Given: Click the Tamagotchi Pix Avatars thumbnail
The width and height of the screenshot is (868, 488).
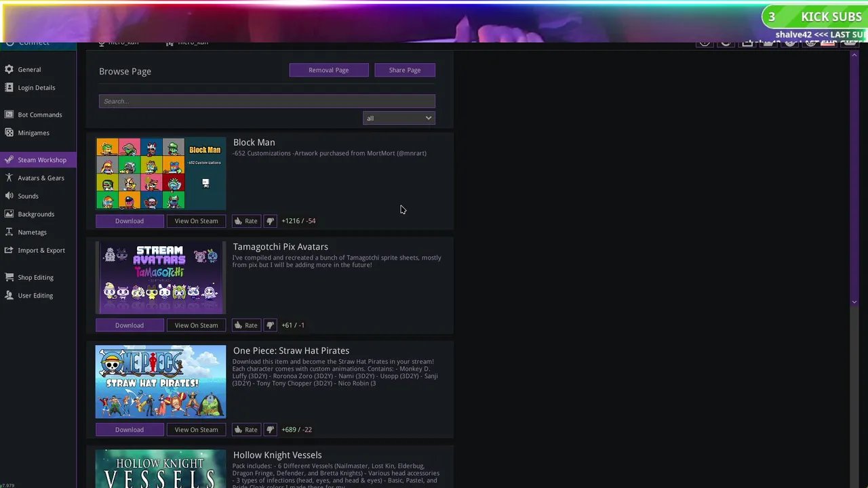Looking at the screenshot, I should tap(161, 278).
